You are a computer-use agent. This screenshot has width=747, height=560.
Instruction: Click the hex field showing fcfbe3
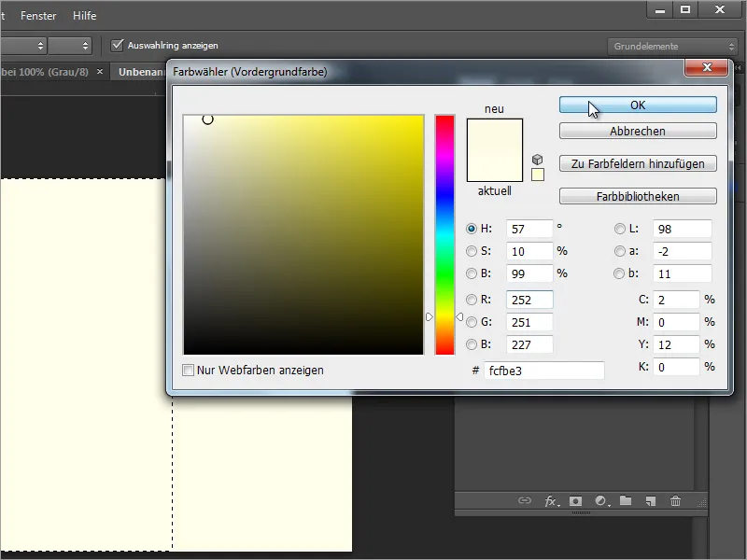544,371
